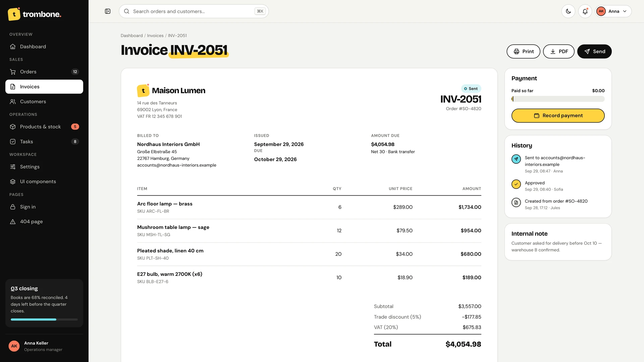Click the Order #SO-4820 reference
Image resolution: width=644 pixels, height=362 pixels.
tap(464, 109)
